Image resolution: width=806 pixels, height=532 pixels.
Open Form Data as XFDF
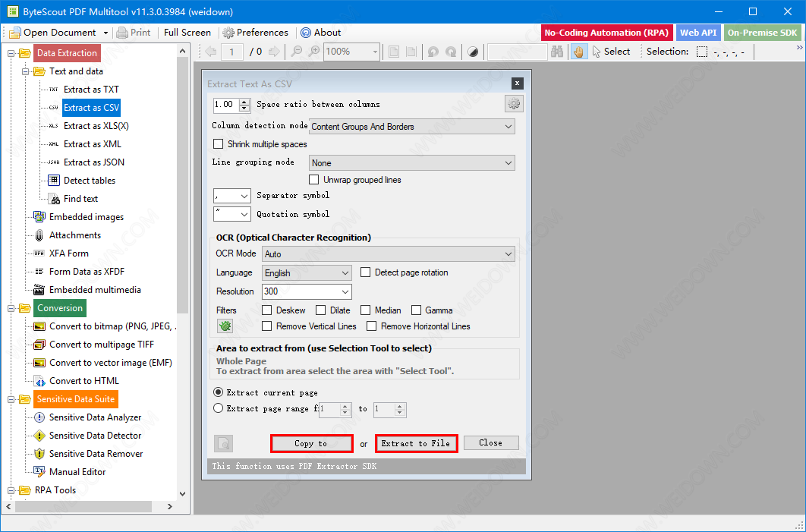[x=87, y=272]
